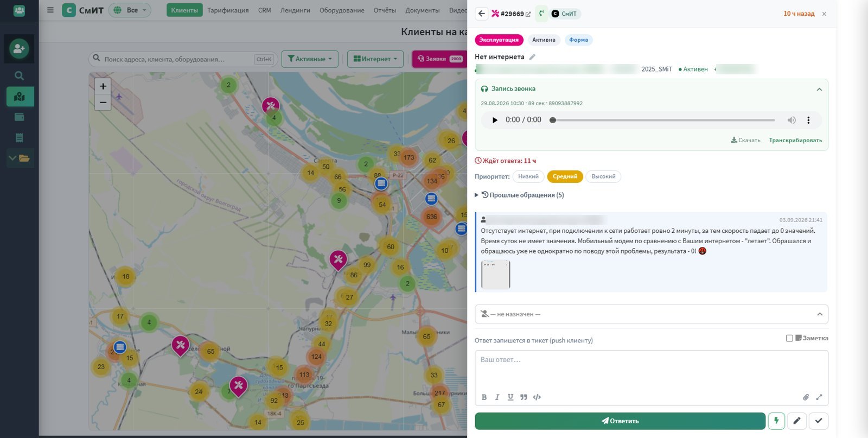The height and width of the screenshot is (438, 868).
Task: Open the CRM menu tab
Action: [x=264, y=10]
